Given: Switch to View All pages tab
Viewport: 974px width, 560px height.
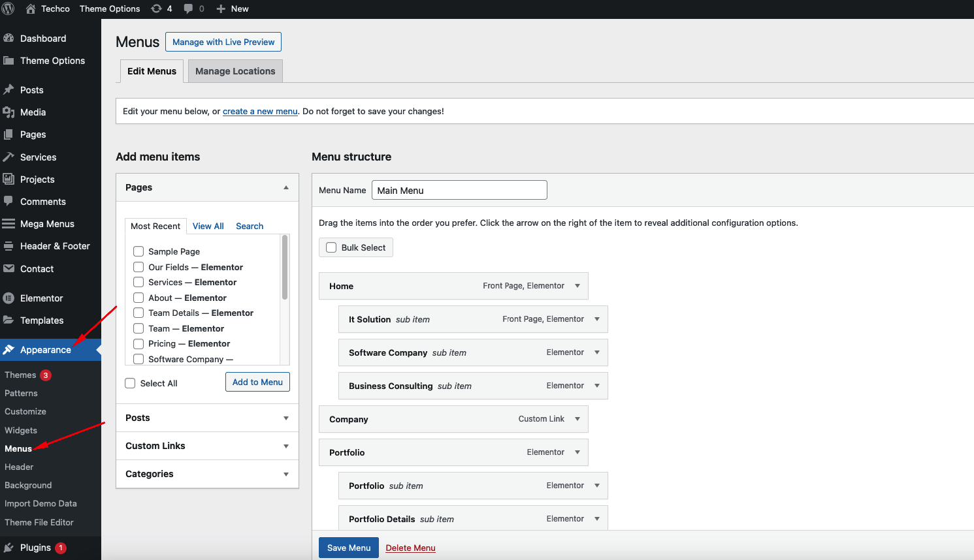Looking at the screenshot, I should click(208, 226).
